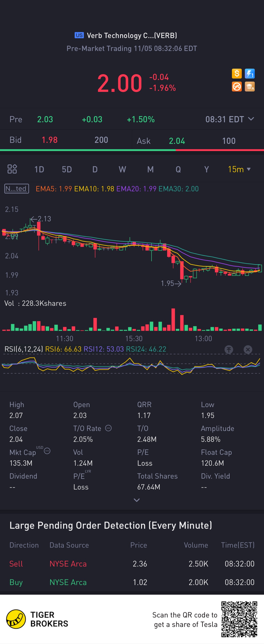Open the N...ted adjustment selector

(16, 189)
